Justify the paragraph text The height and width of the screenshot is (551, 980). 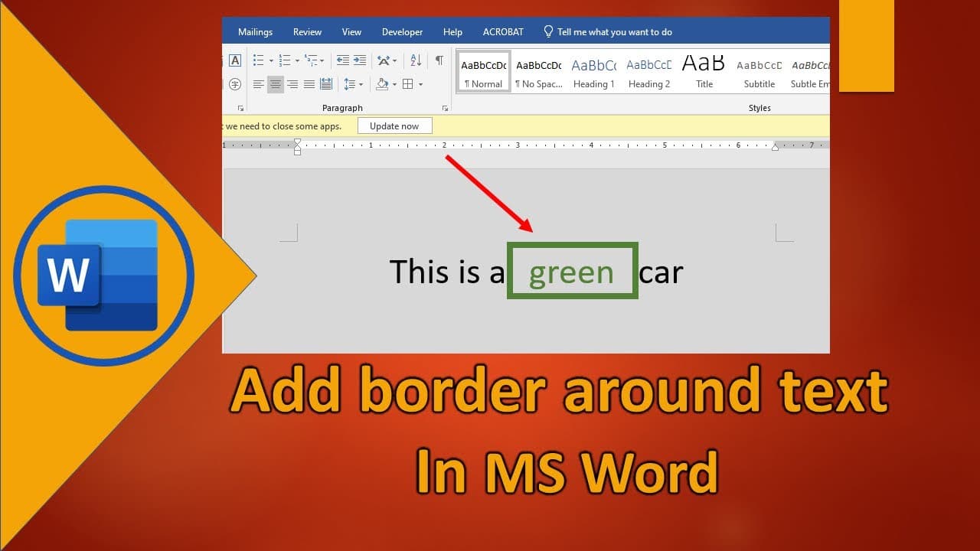pyautogui.click(x=309, y=84)
